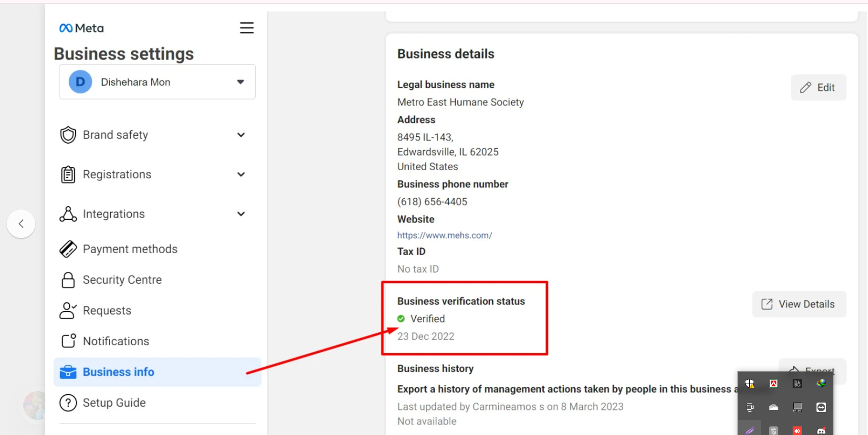Click the No tax ID text
868x435 pixels.
click(x=418, y=269)
